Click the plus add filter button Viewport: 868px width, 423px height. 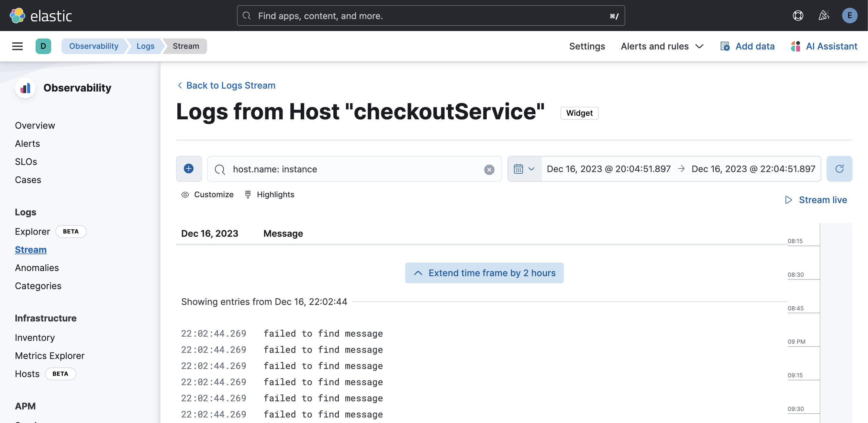tap(189, 169)
